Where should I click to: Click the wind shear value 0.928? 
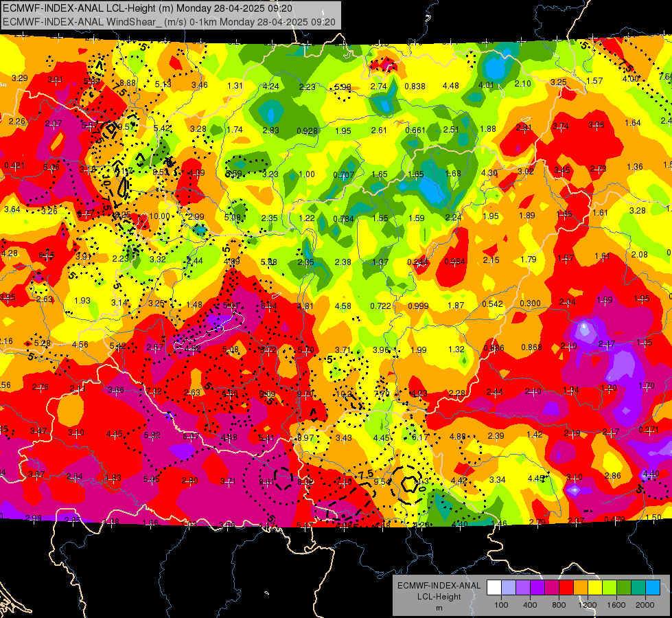pyautogui.click(x=308, y=130)
